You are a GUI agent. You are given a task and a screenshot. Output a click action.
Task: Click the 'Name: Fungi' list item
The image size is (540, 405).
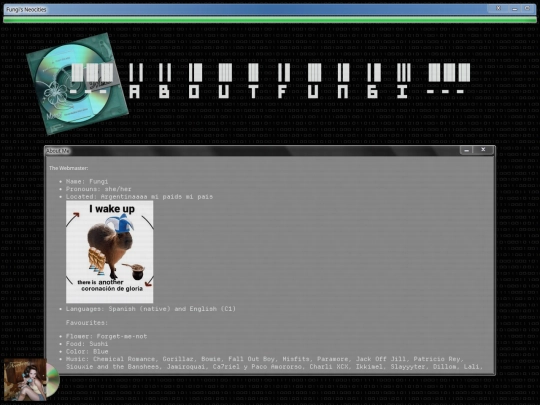tap(87, 181)
